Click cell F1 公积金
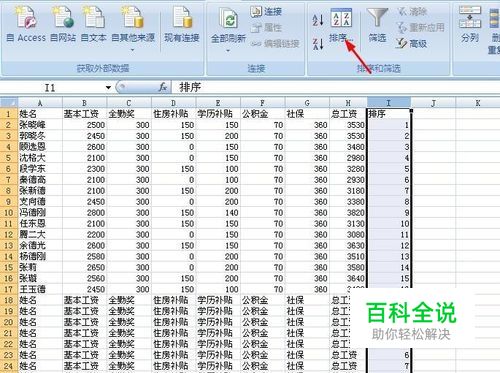 [x=263, y=114]
